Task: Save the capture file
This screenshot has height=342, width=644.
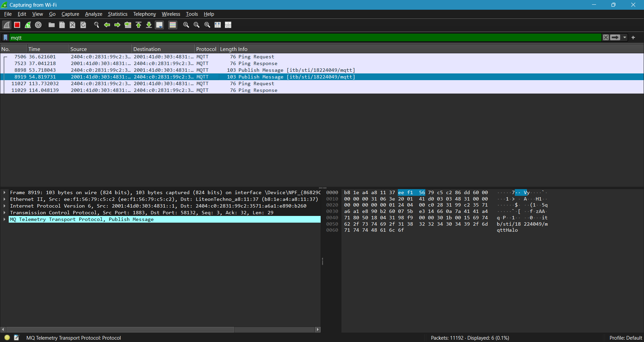Action: 62,25
